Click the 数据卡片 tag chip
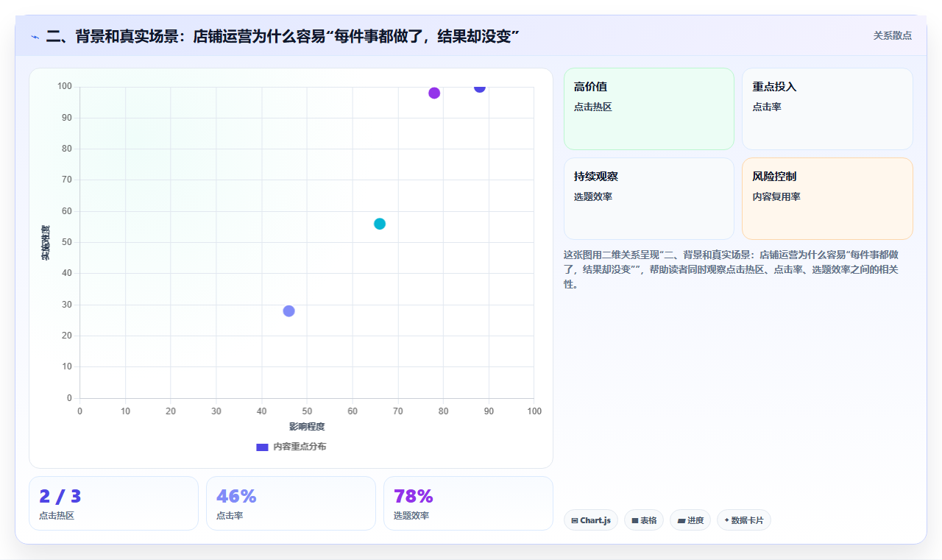 coord(744,520)
